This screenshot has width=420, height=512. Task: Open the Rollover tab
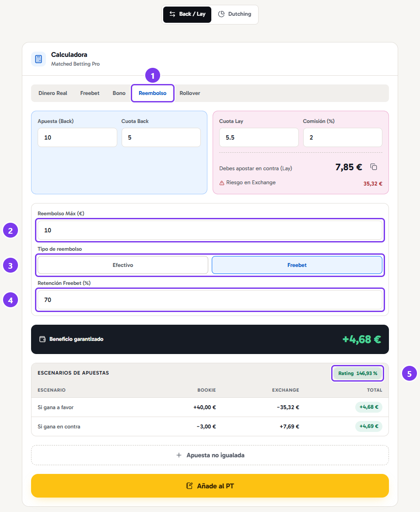[x=189, y=93]
